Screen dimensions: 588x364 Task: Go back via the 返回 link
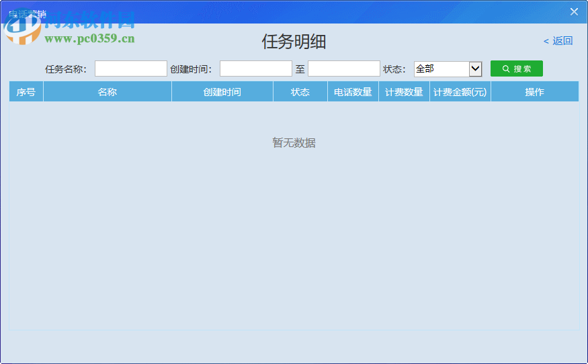click(x=558, y=41)
